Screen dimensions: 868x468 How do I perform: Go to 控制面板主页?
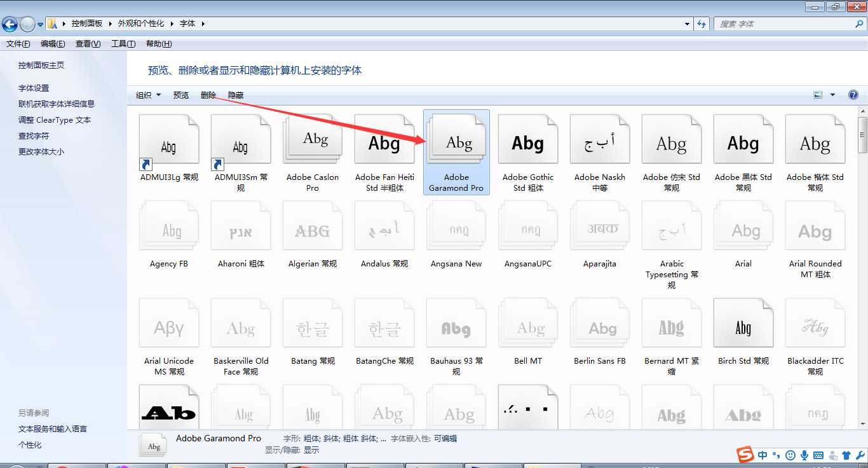[x=41, y=65]
